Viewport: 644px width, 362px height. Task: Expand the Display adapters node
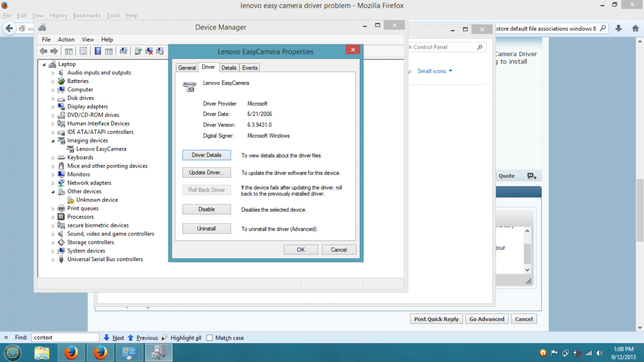tap(53, 107)
